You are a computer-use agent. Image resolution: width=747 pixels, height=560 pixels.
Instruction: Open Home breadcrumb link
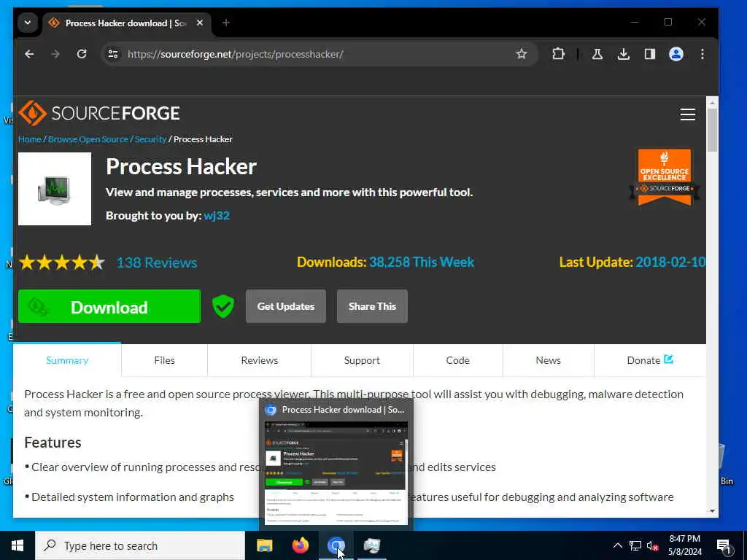coord(29,139)
